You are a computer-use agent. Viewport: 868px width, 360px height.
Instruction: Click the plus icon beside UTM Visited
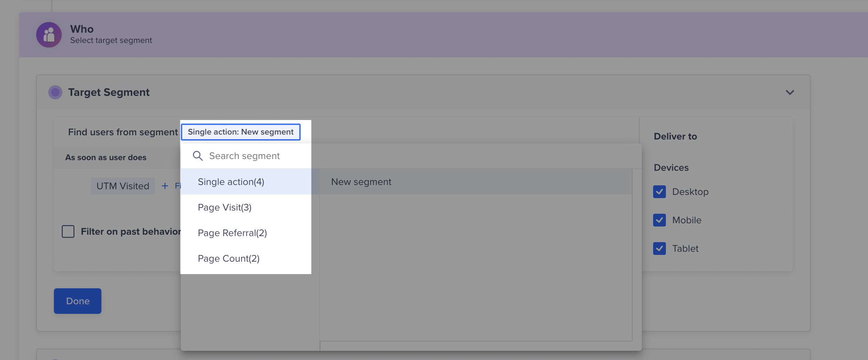point(165,186)
